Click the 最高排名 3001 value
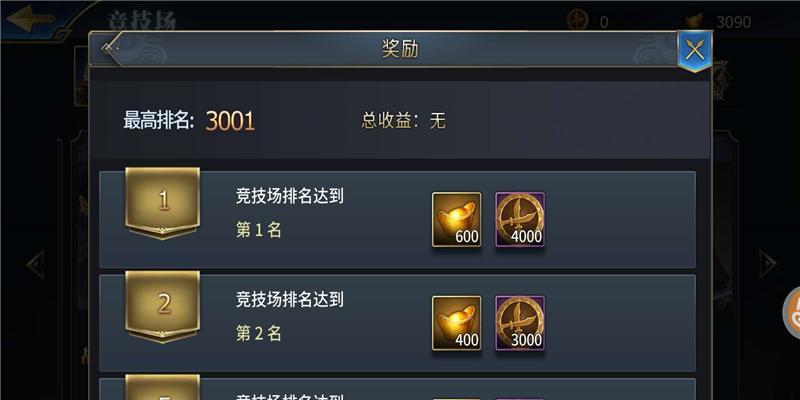The height and width of the screenshot is (400, 800). pos(230,121)
